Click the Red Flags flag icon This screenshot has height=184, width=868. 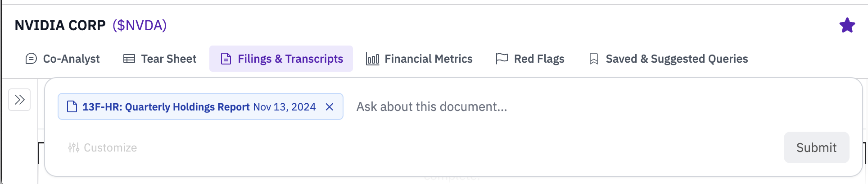click(x=502, y=59)
